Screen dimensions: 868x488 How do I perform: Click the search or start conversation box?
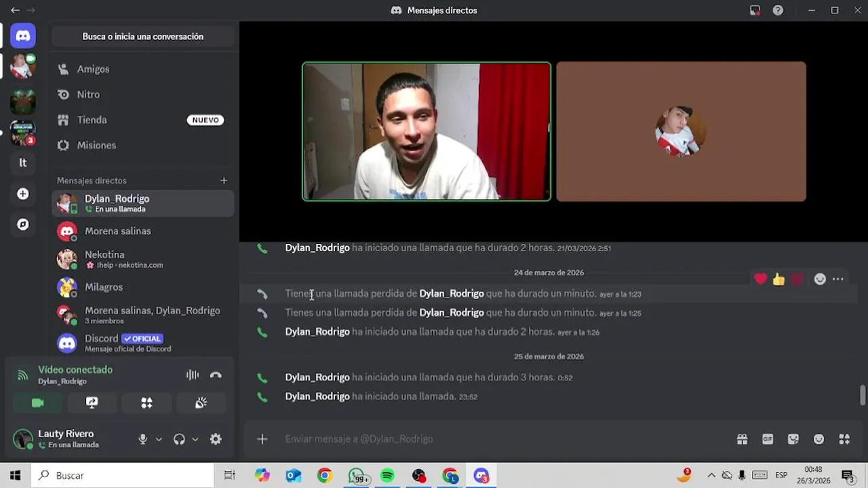tap(143, 37)
